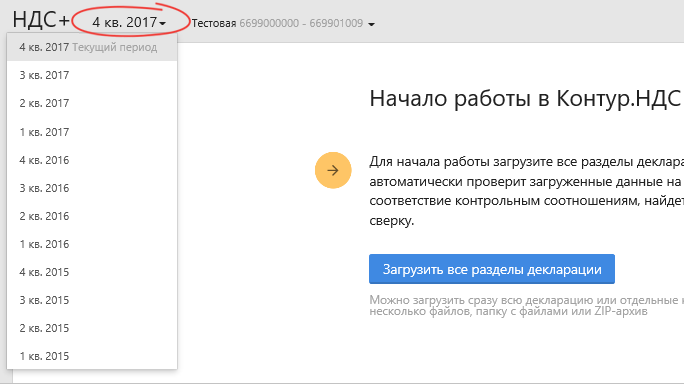Choose 3 кв. 2016 from list
The image size is (684, 384).
click(x=92, y=188)
